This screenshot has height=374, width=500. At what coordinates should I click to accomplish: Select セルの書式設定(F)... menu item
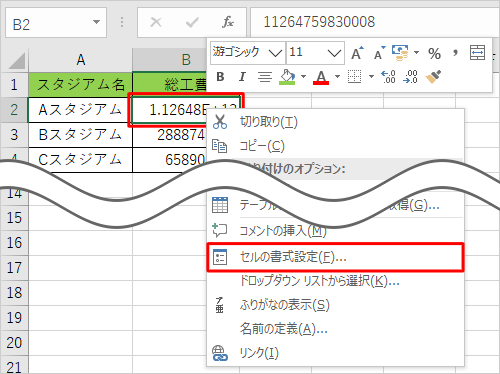click(335, 257)
